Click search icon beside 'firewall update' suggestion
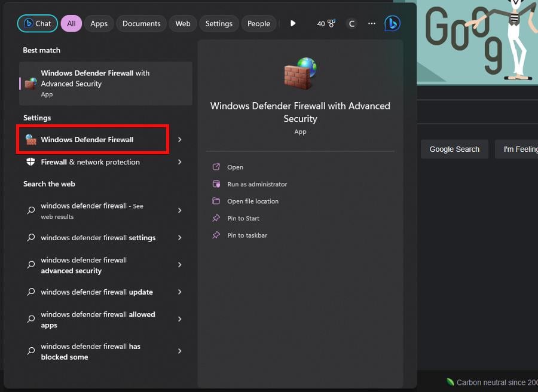This screenshot has width=538, height=392. (31, 292)
